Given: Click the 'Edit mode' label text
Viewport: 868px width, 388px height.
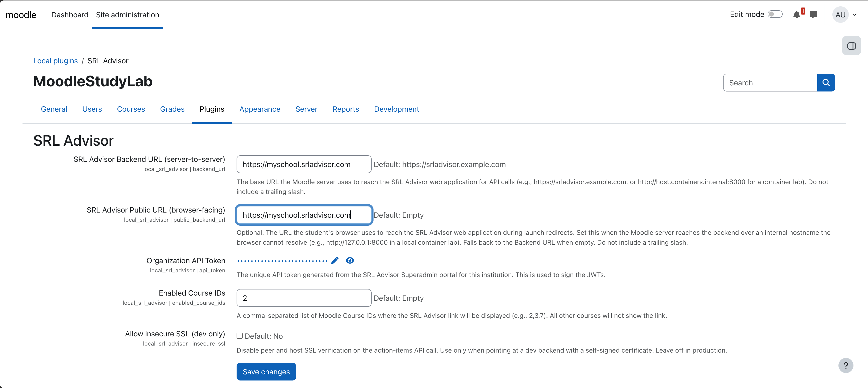Looking at the screenshot, I should click(747, 15).
